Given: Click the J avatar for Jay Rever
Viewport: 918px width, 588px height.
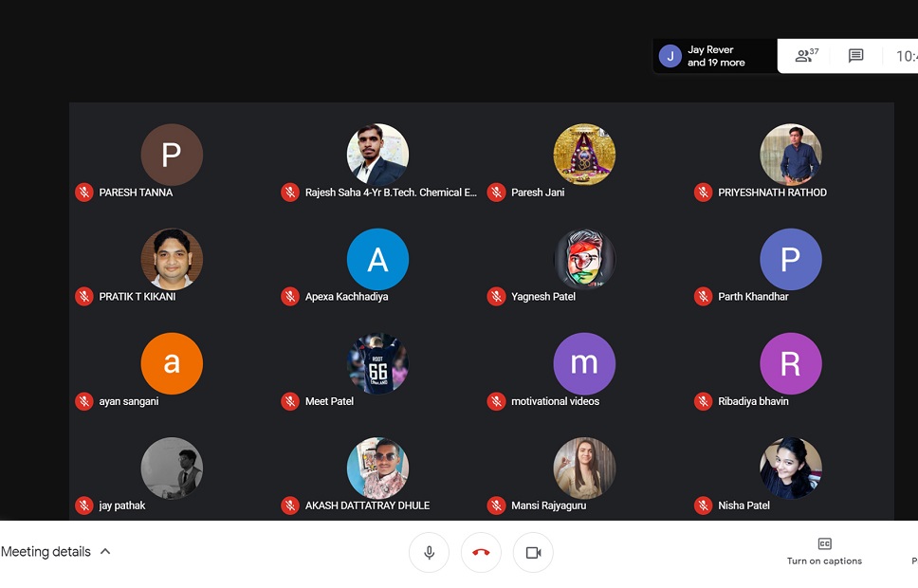Looking at the screenshot, I should tap(670, 56).
